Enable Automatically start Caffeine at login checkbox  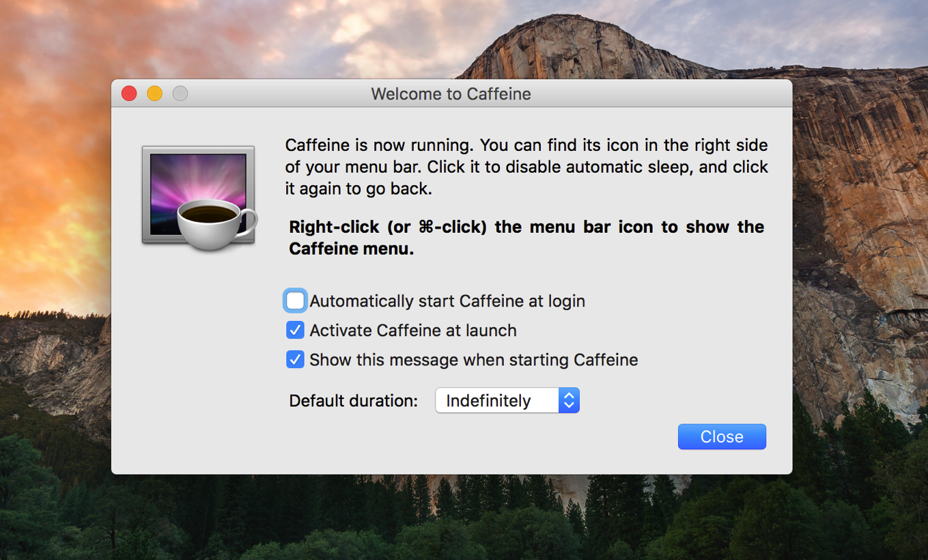pos(295,301)
